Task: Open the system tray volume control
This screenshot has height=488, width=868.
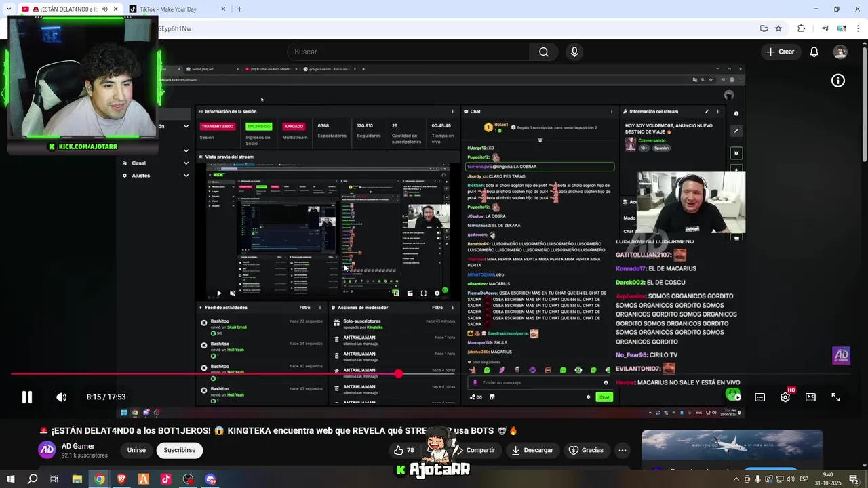Action: (790, 479)
